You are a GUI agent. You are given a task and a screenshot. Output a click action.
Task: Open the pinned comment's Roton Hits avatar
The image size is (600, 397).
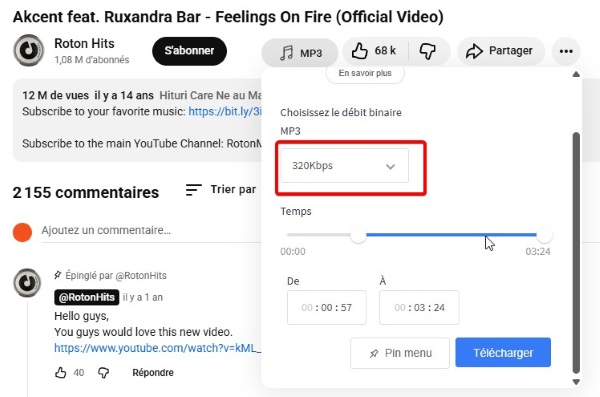pyautogui.click(x=27, y=283)
